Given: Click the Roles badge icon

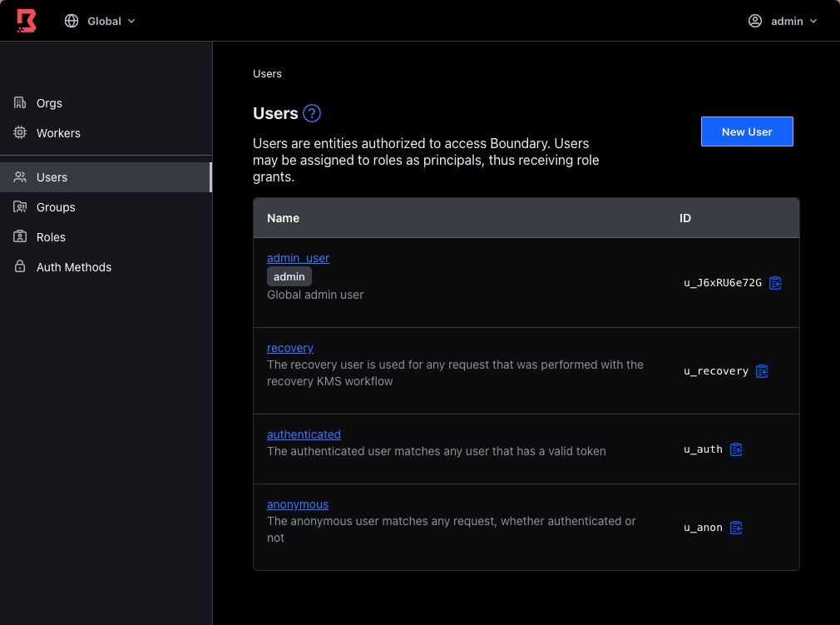Looking at the screenshot, I should pyautogui.click(x=20, y=236).
